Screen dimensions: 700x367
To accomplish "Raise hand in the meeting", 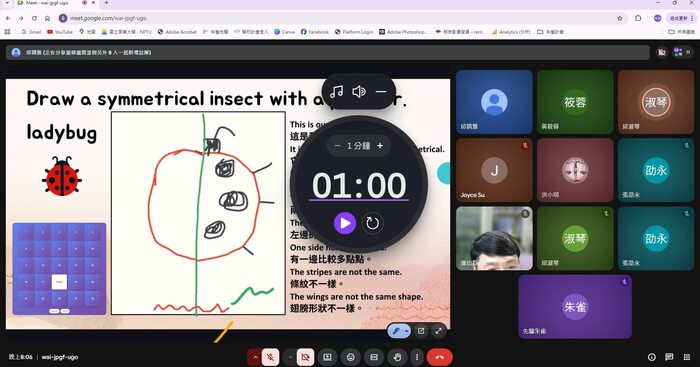I will click(397, 357).
